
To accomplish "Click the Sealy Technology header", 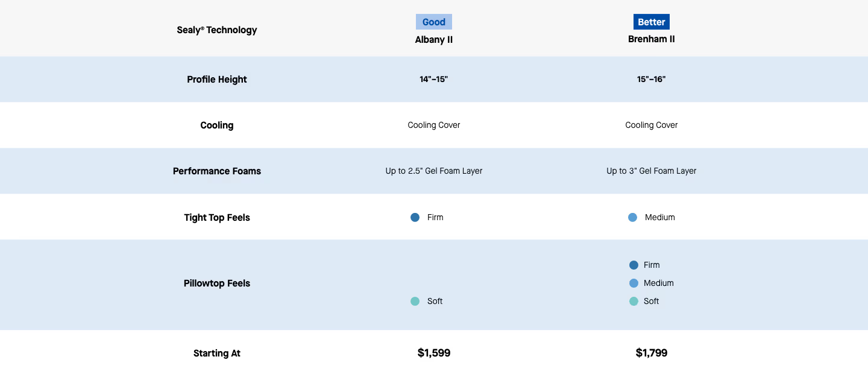I will click(217, 30).
